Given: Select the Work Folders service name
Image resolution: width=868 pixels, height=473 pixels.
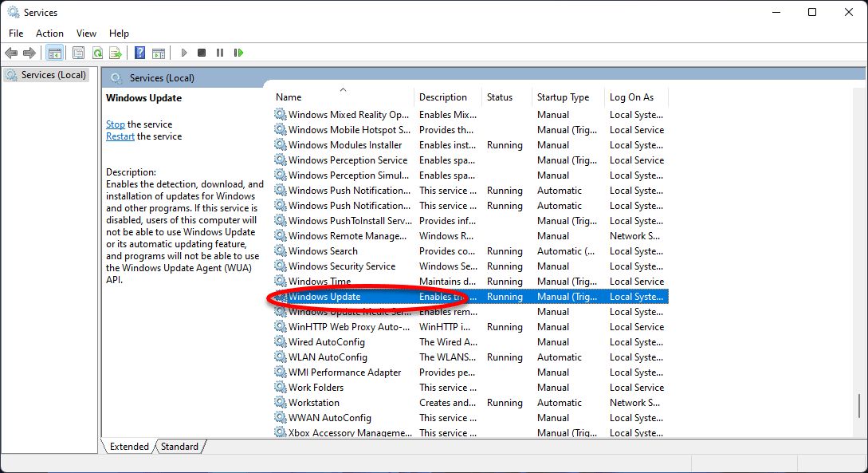Looking at the screenshot, I should pyautogui.click(x=316, y=387).
